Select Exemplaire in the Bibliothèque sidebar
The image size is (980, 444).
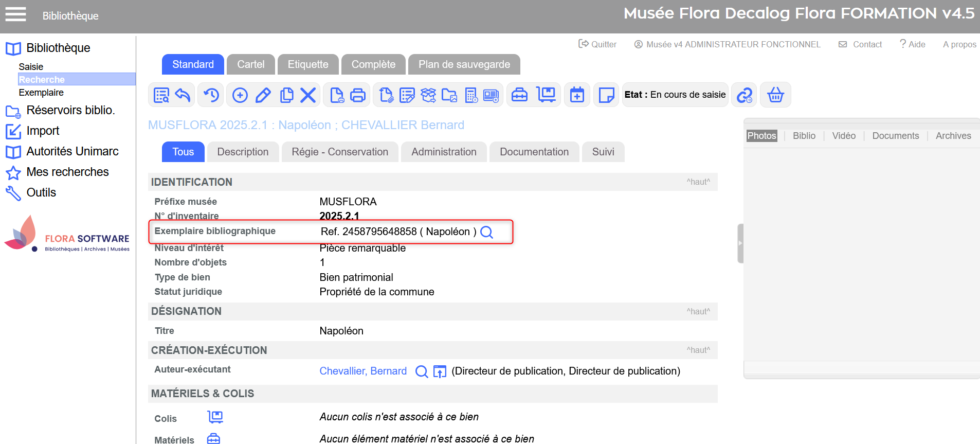41,93
